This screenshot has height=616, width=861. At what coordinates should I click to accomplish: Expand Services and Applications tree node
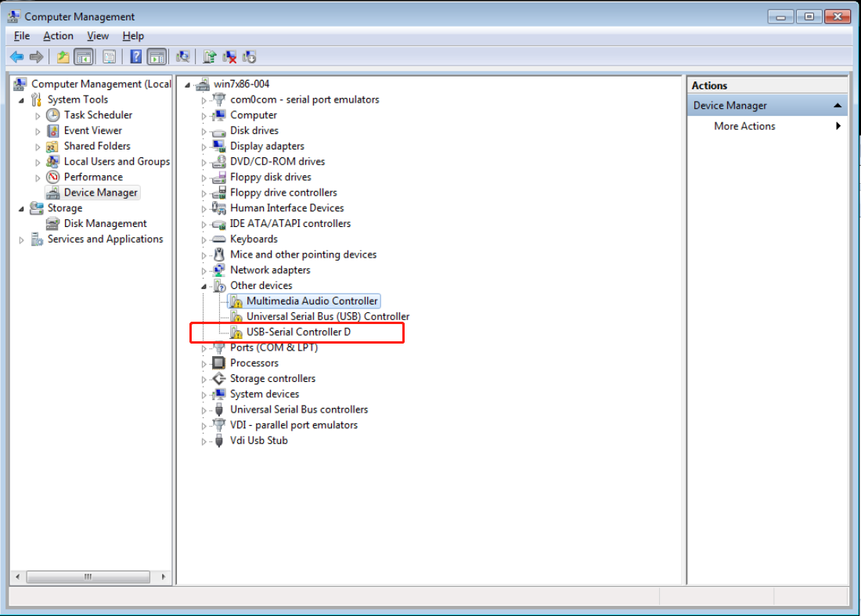pyautogui.click(x=21, y=240)
